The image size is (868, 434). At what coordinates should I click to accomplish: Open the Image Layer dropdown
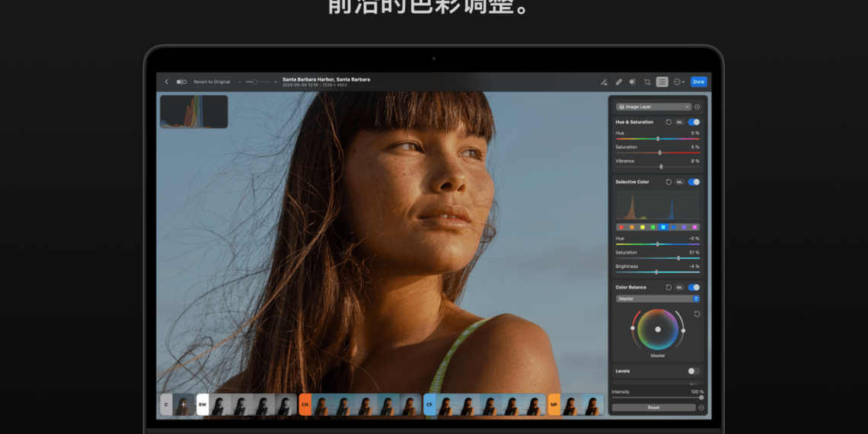pos(654,107)
